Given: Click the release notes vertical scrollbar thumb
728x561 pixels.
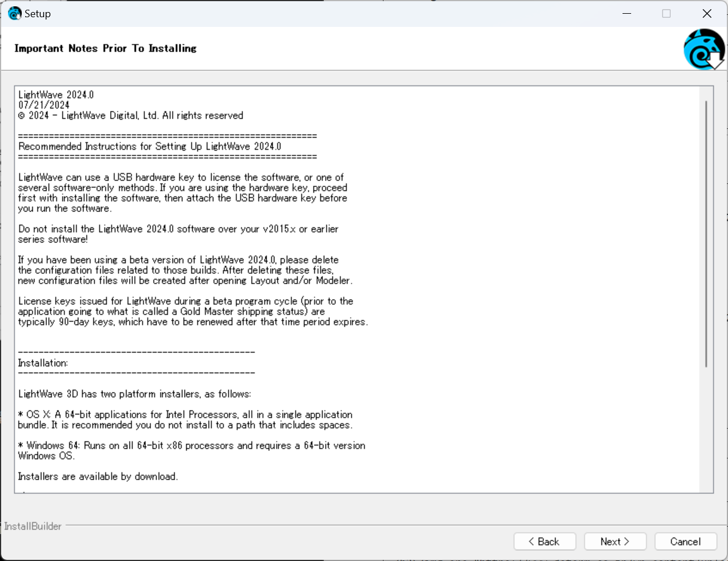Looking at the screenshot, I should 706,234.
